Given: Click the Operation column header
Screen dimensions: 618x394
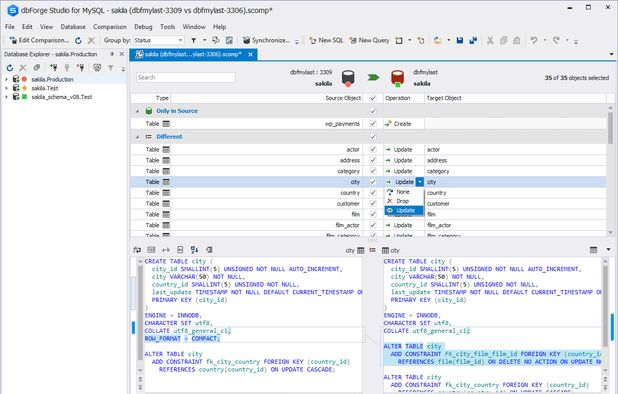Looking at the screenshot, I should [x=404, y=98].
